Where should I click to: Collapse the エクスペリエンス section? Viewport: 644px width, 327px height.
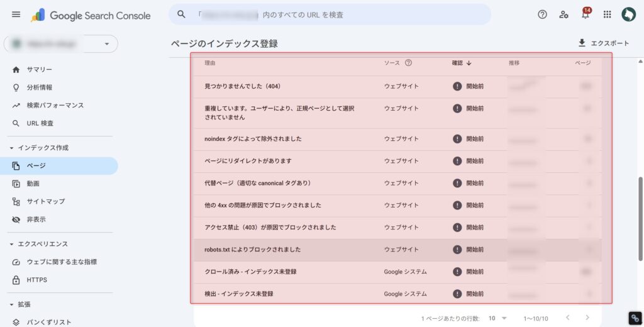[11, 244]
